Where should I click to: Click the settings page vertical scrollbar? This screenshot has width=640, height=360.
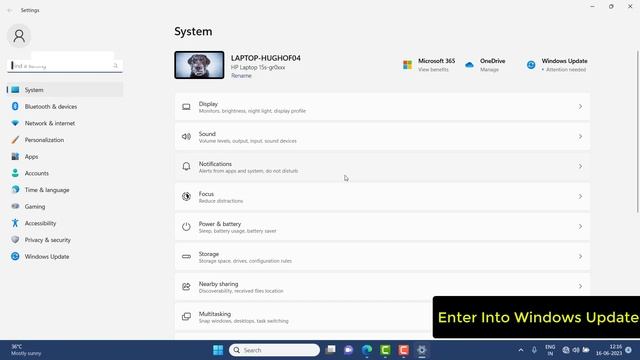click(638, 131)
